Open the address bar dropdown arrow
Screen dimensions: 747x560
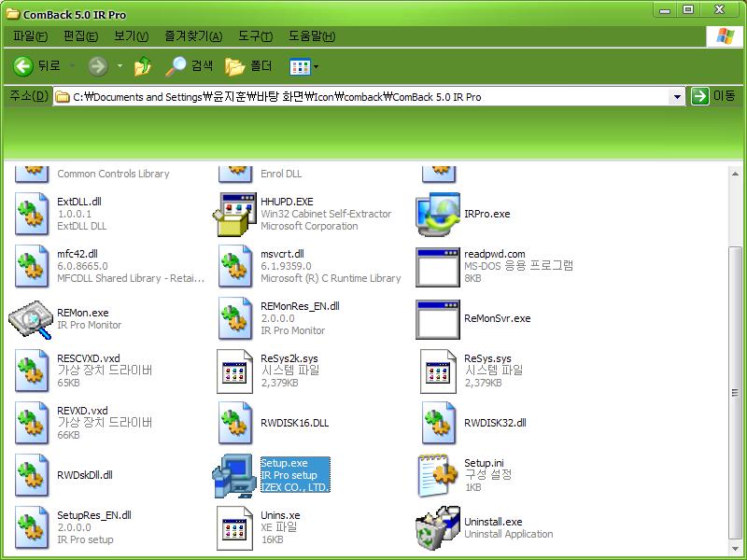click(x=676, y=97)
